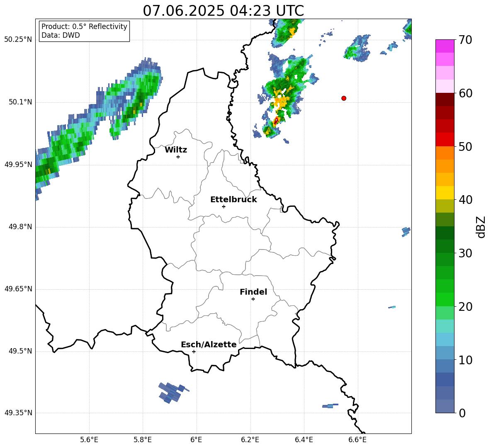Click the Esch/Alzette station cross marker
Image resolution: width=491 pixels, height=448 pixels.
tap(194, 351)
